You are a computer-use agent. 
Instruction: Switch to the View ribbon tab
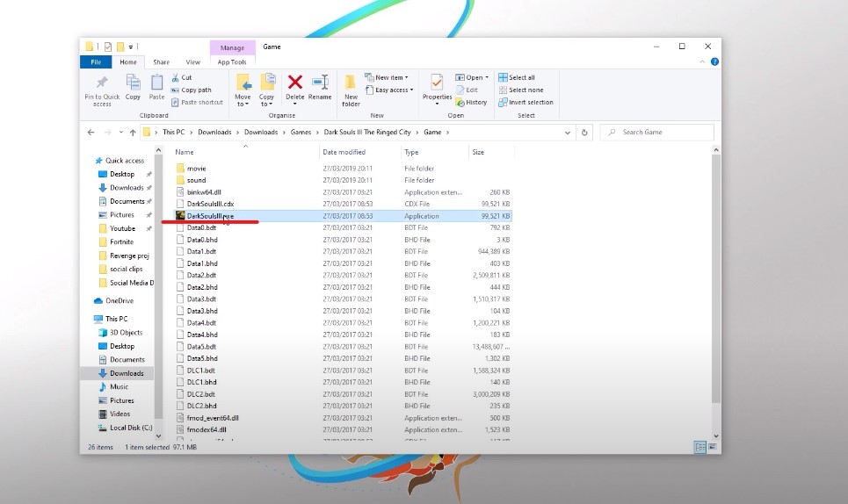(193, 62)
